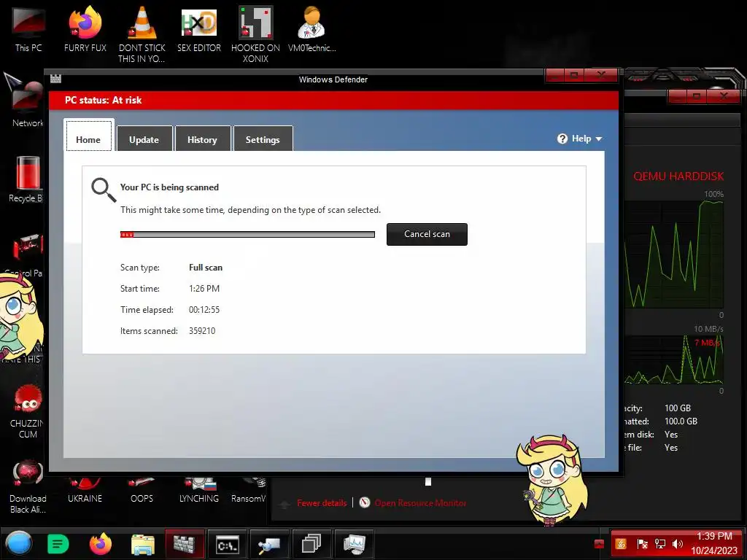Minimize the Windows Defender window

[555, 75]
